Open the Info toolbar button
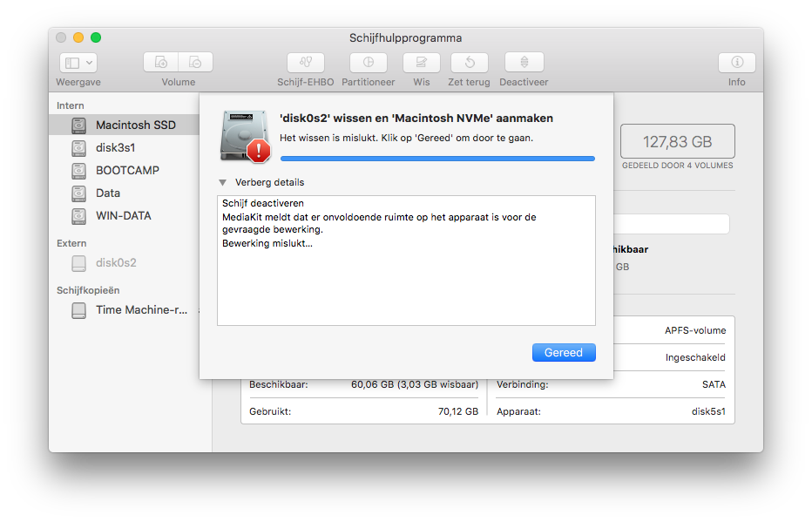Image resolution: width=812 pixels, height=522 pixels. 737,63
